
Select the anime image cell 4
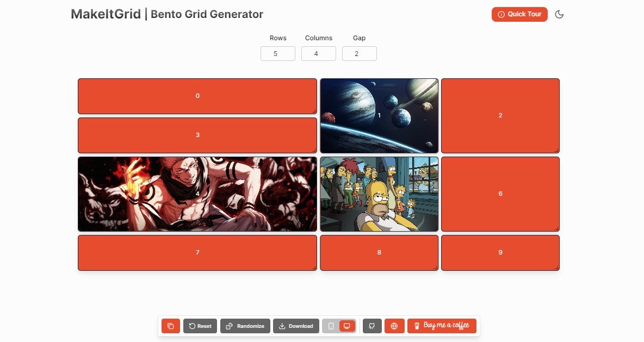pyautogui.click(x=197, y=194)
